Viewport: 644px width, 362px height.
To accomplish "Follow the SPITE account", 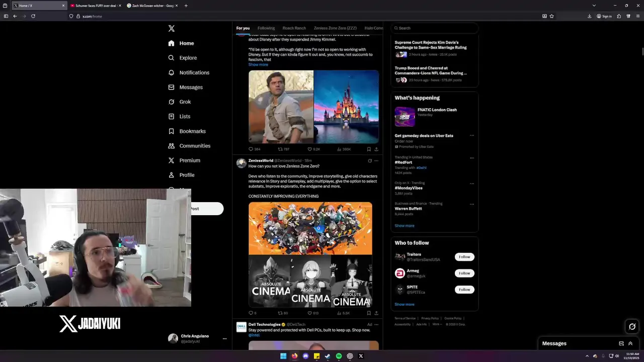I will tap(464, 290).
